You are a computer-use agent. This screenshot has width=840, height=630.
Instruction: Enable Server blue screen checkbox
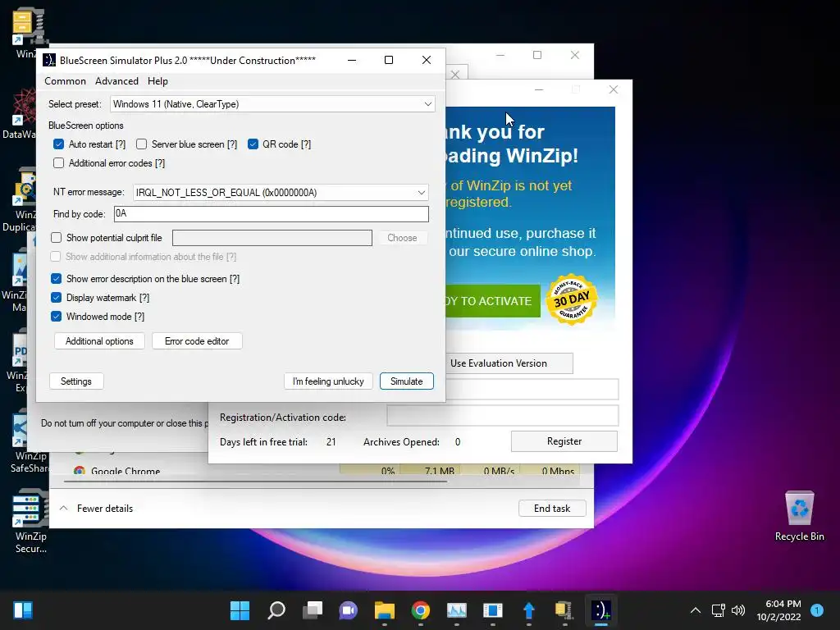click(141, 144)
